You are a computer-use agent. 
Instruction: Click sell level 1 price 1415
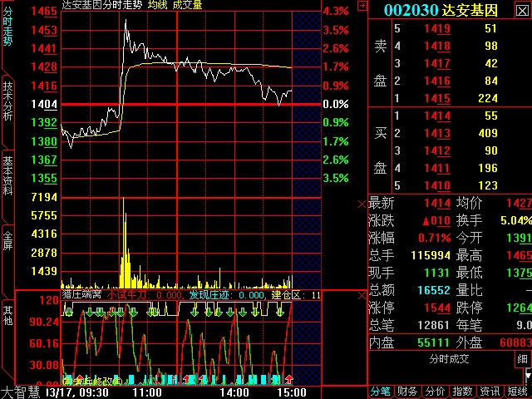[437, 98]
